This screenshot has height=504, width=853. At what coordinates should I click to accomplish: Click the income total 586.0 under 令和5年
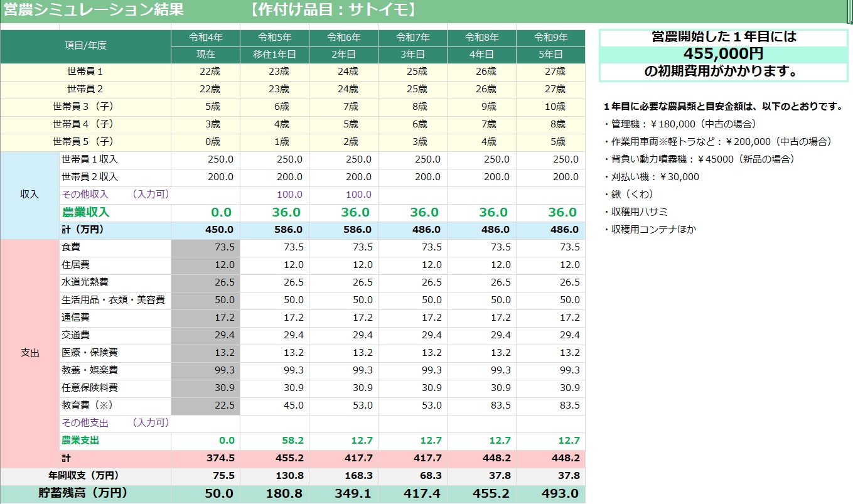(x=274, y=230)
